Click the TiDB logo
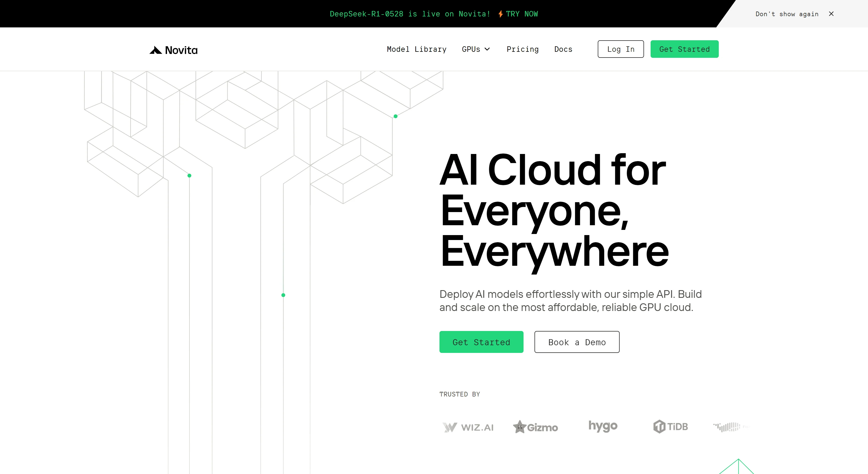This screenshot has height=474, width=868. [x=670, y=427]
